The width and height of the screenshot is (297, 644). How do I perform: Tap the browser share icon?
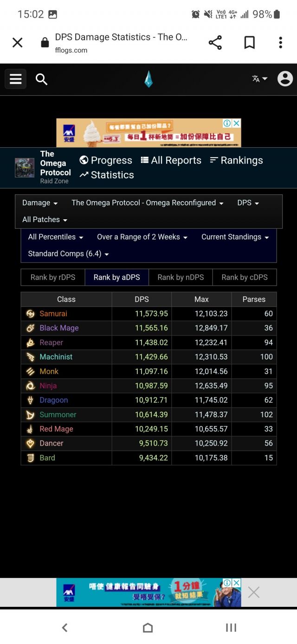click(215, 43)
